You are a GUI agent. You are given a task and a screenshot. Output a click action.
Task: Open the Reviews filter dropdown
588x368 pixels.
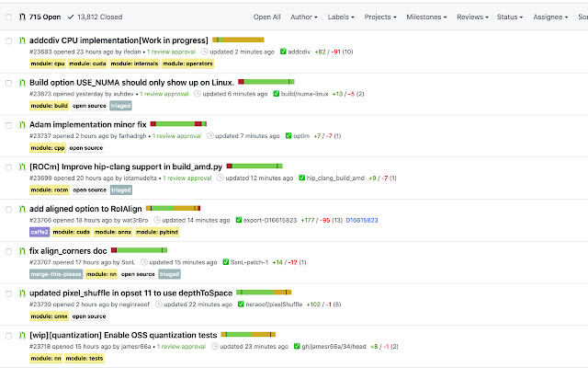coord(472,17)
